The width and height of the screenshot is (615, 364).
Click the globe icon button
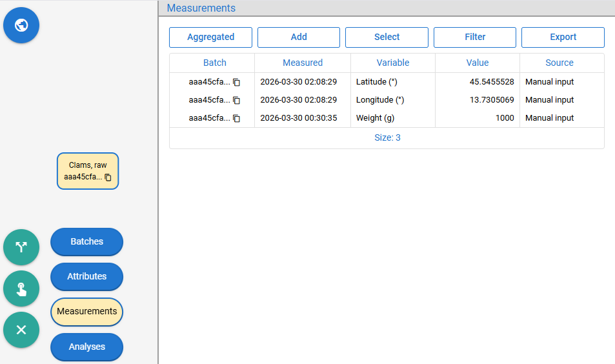pos(21,25)
